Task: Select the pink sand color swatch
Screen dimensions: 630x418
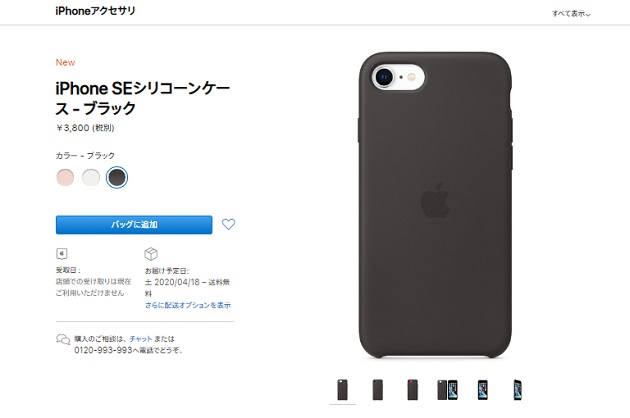Action: click(x=65, y=177)
